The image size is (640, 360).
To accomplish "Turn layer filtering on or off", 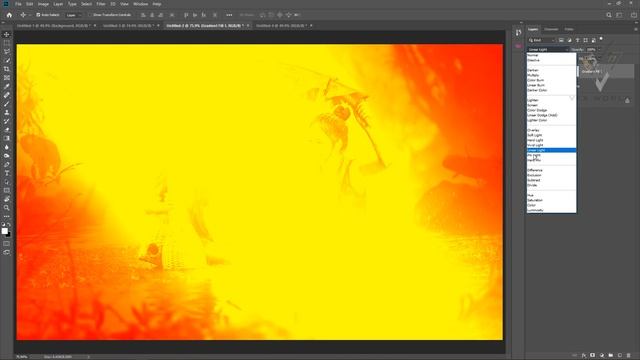I will coord(601,39).
